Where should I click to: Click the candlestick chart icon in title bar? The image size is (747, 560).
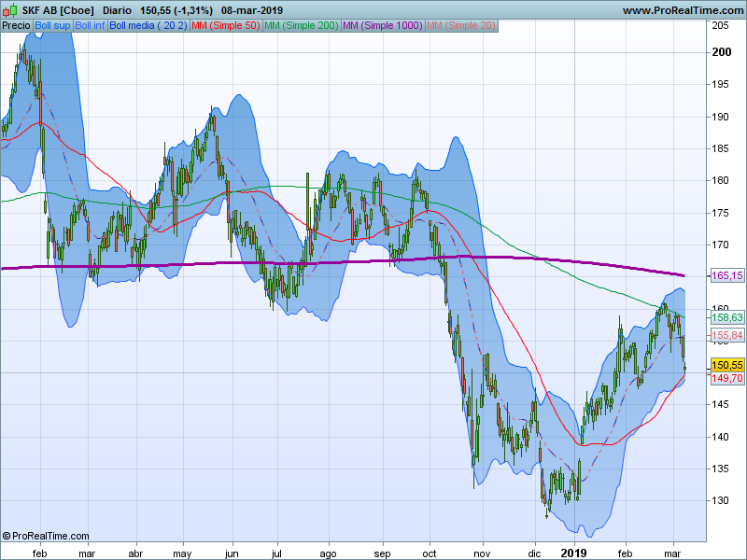click(x=10, y=10)
